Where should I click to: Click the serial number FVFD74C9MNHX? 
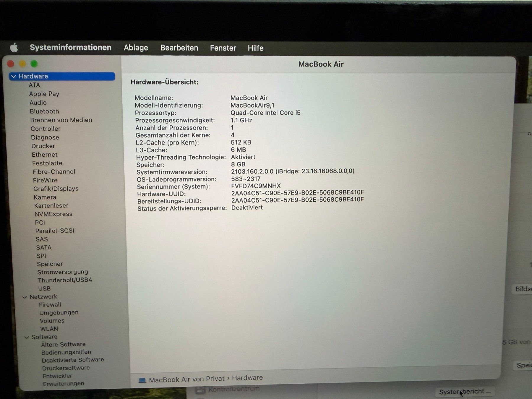[256, 186]
